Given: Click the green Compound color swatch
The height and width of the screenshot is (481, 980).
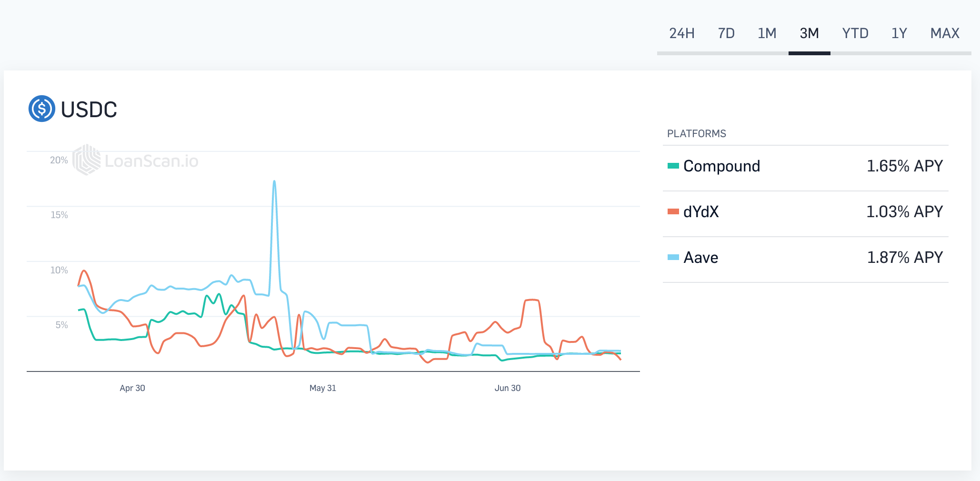Looking at the screenshot, I should (673, 166).
